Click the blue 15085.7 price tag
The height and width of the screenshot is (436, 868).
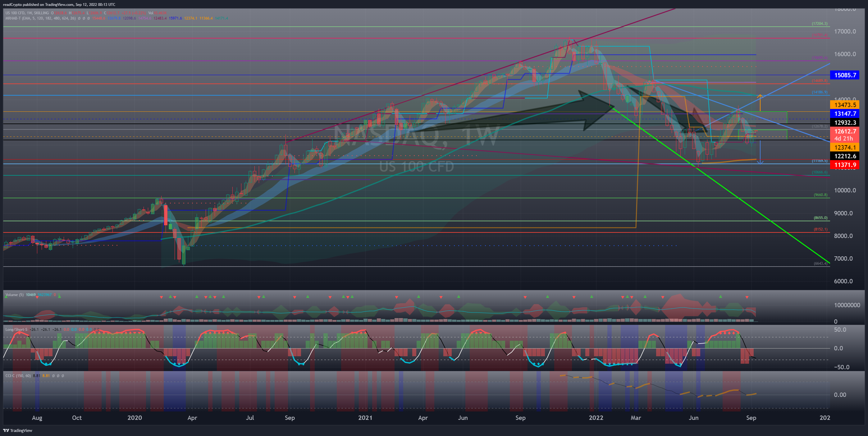point(845,75)
